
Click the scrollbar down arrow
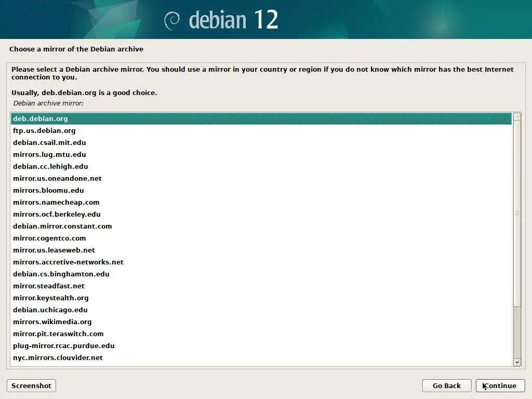(517, 362)
